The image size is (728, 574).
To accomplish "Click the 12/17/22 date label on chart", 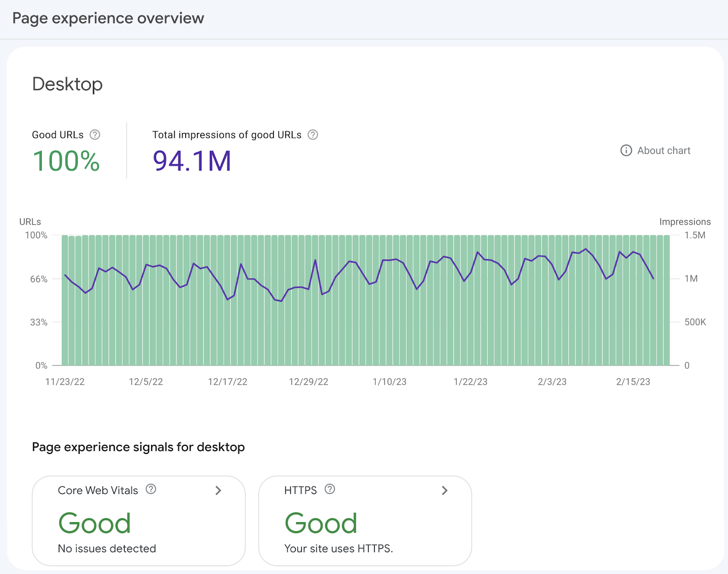I will click(x=227, y=382).
